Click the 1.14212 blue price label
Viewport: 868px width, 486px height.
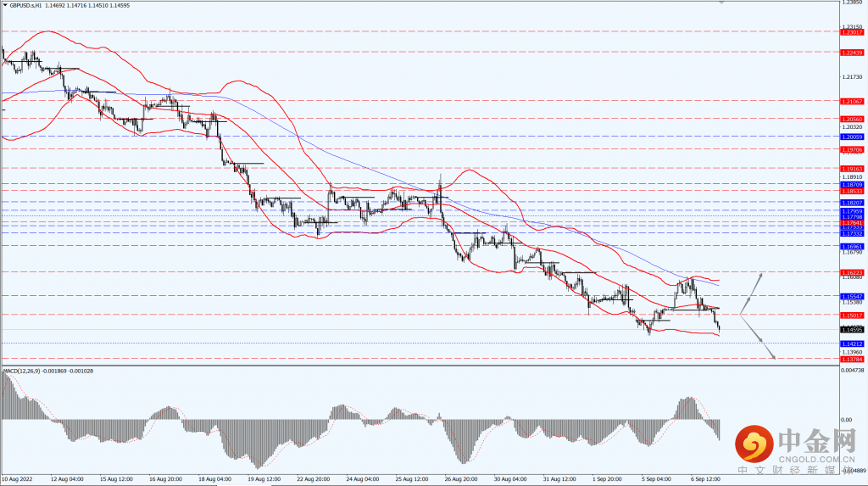851,344
